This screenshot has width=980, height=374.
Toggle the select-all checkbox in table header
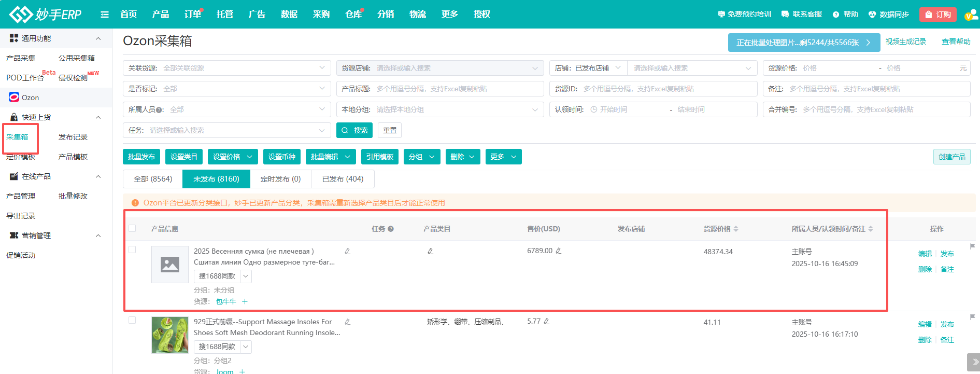(x=132, y=229)
